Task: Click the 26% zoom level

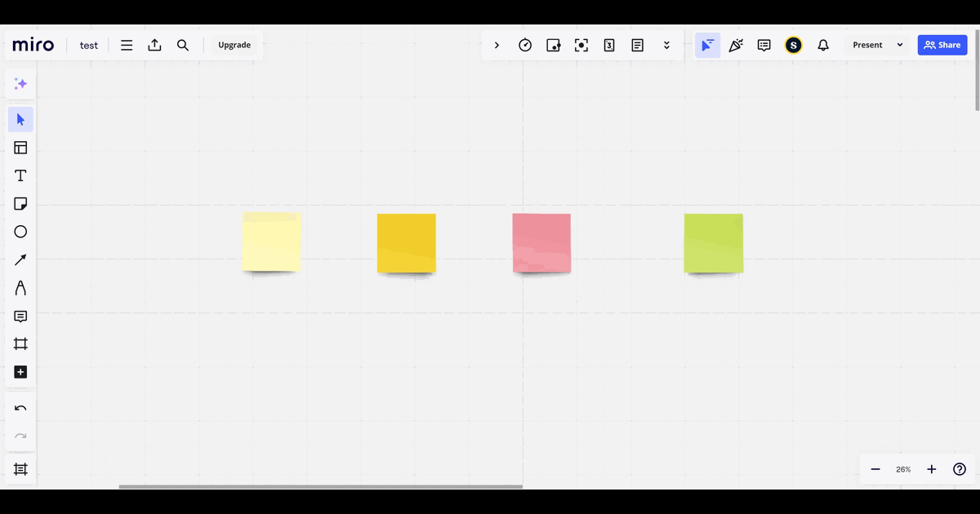Action: pyautogui.click(x=903, y=470)
